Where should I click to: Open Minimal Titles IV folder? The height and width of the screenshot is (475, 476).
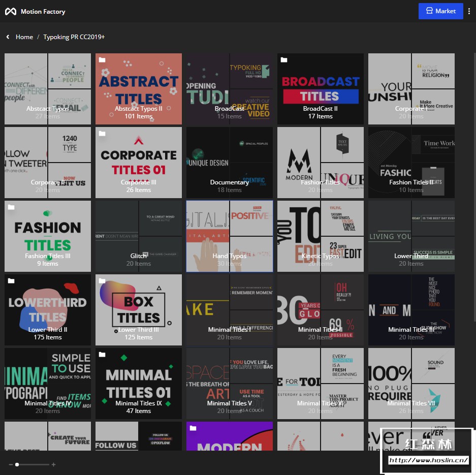pos(48,384)
